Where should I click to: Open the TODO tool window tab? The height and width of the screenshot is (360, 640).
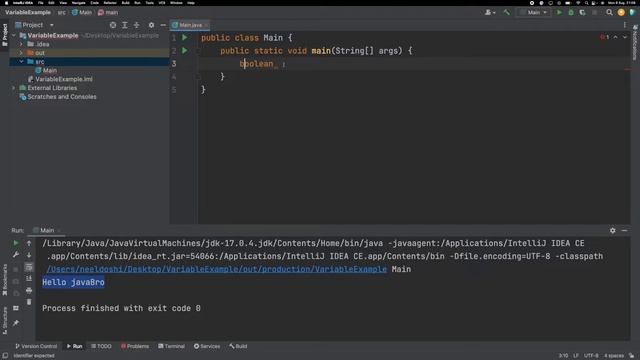(x=101, y=346)
